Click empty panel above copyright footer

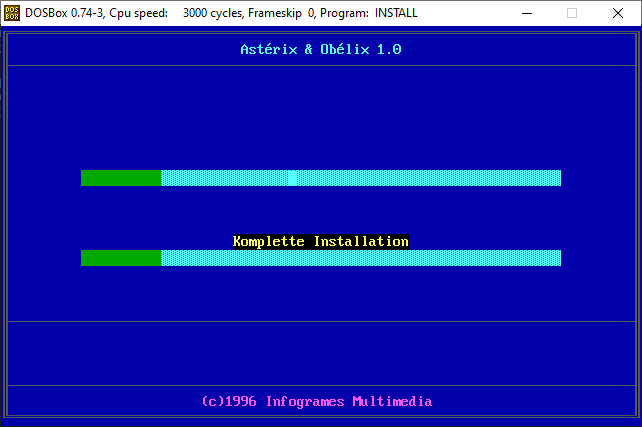[x=321, y=350]
